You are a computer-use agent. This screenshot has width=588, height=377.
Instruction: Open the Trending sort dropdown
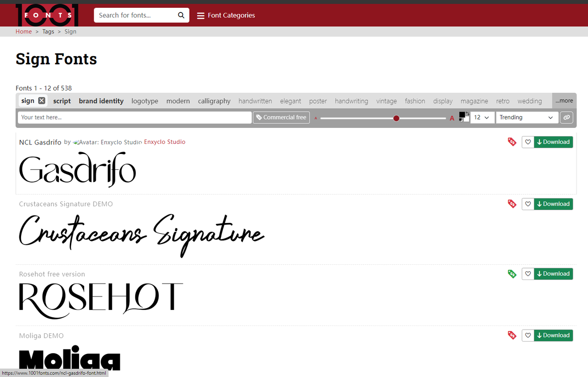(x=526, y=118)
